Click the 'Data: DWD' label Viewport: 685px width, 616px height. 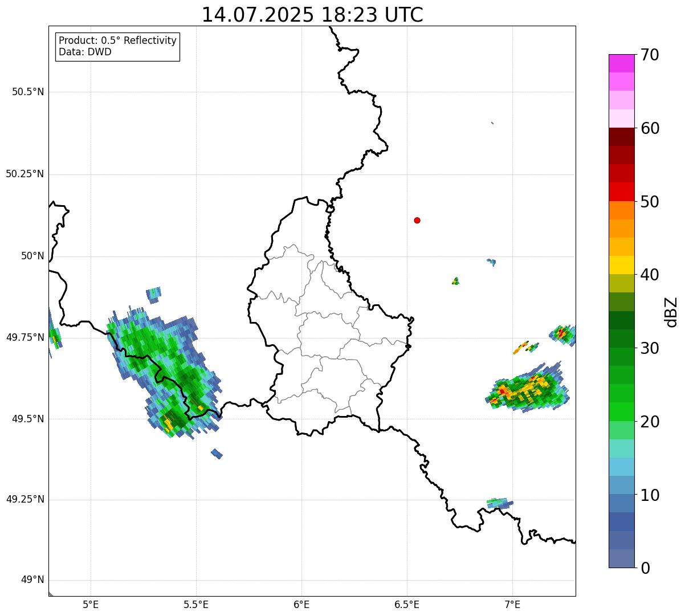point(85,52)
